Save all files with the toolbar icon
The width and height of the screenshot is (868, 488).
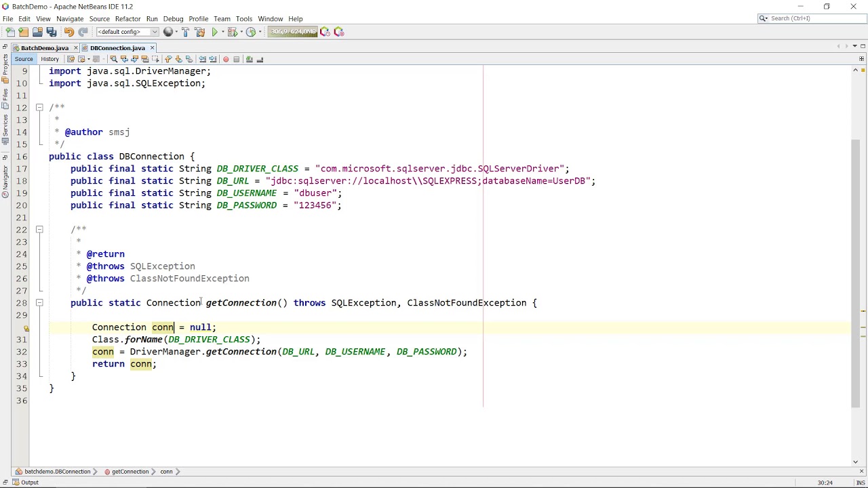(x=52, y=32)
